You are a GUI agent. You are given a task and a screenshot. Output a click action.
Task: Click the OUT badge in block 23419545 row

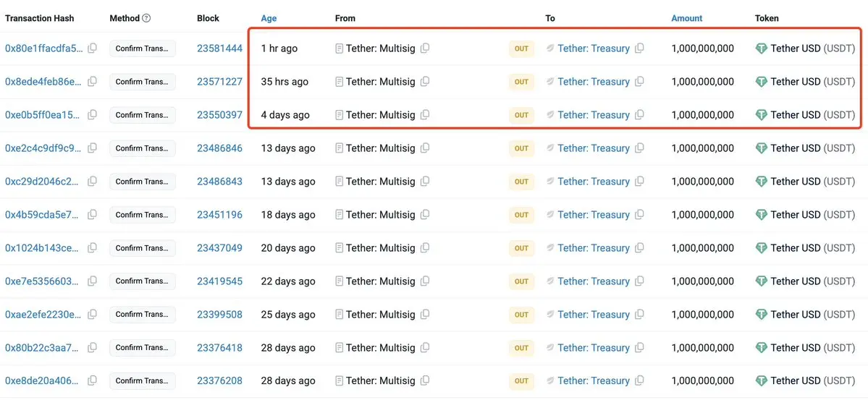coord(521,281)
